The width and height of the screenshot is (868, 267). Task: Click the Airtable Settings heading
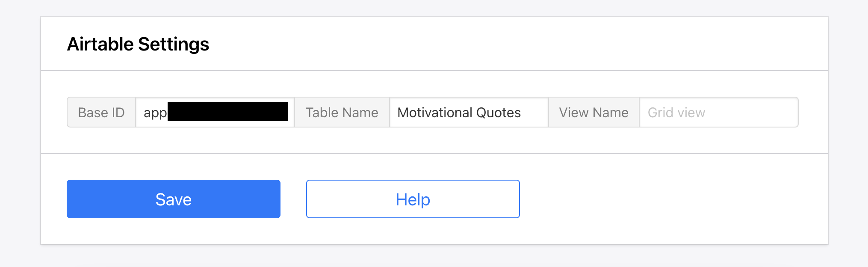138,44
